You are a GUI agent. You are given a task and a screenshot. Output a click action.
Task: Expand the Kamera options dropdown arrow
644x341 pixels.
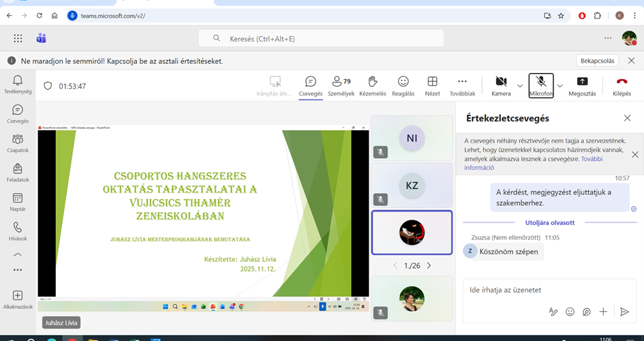pos(520,86)
